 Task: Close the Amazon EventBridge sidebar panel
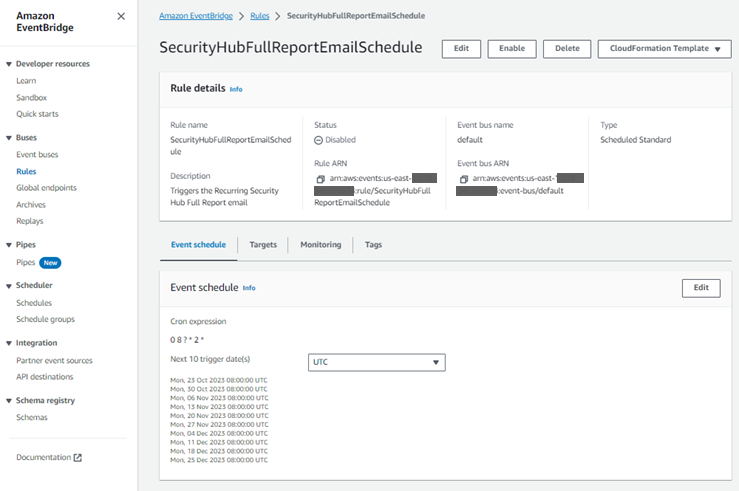point(121,16)
